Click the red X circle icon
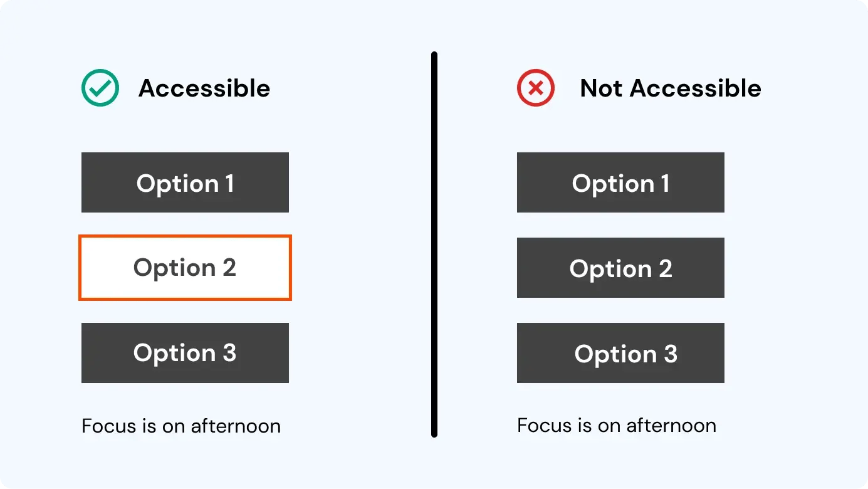868x489 pixels. pyautogui.click(x=535, y=88)
